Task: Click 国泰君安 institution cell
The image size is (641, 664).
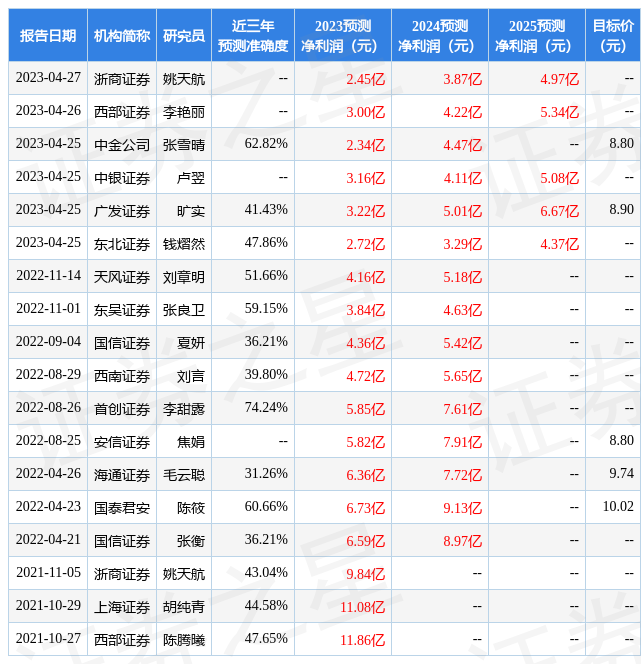Action: [x=122, y=508]
